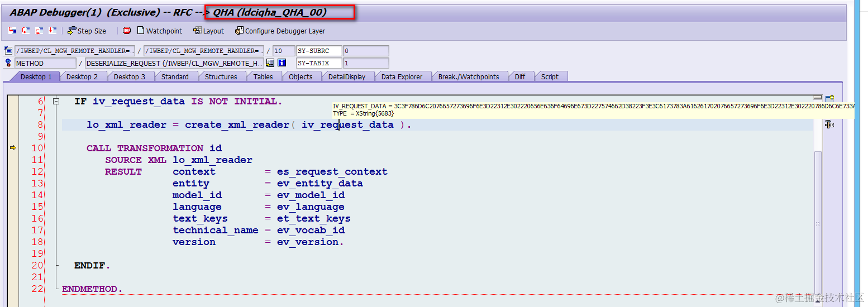
Task: Click the first /IWBEP/CL_MGW_REMOTE_HANDLER program field
Action: tap(74, 51)
